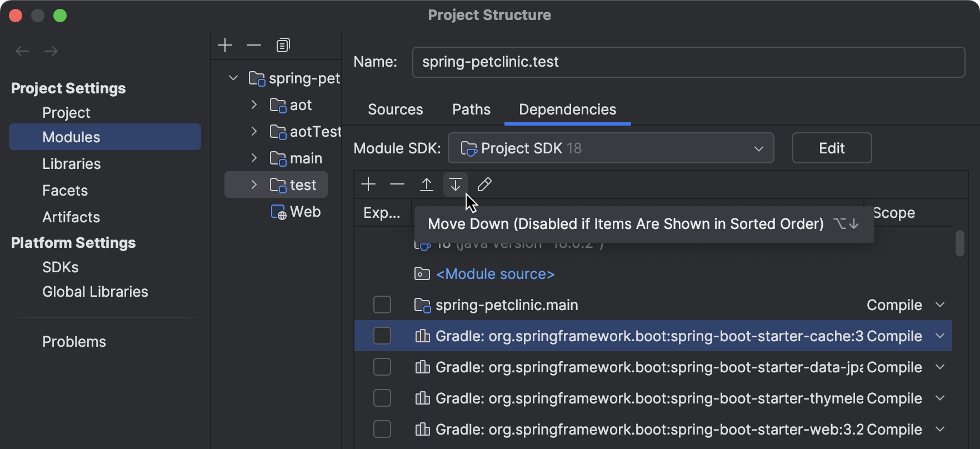Click the module Name input field
Screen dimensions: 980x449
[x=688, y=62]
